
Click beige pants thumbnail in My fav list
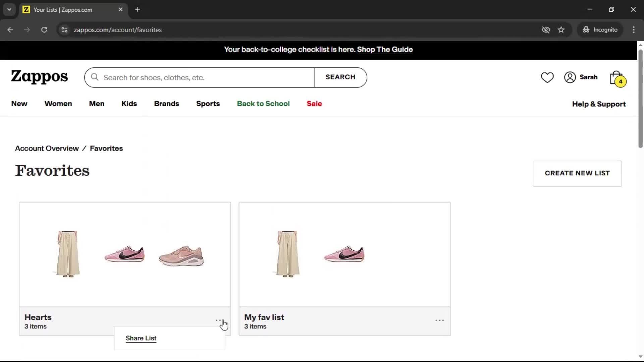[288, 254]
